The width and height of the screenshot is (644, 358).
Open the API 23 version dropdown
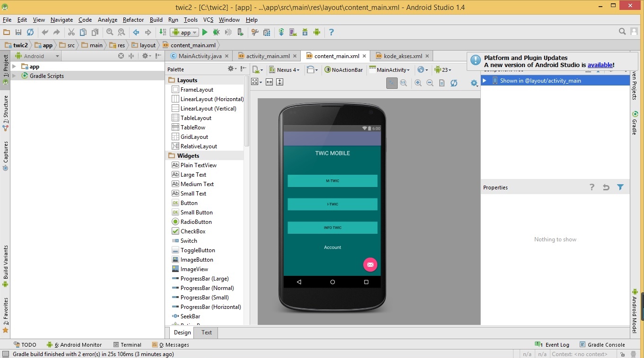point(443,69)
